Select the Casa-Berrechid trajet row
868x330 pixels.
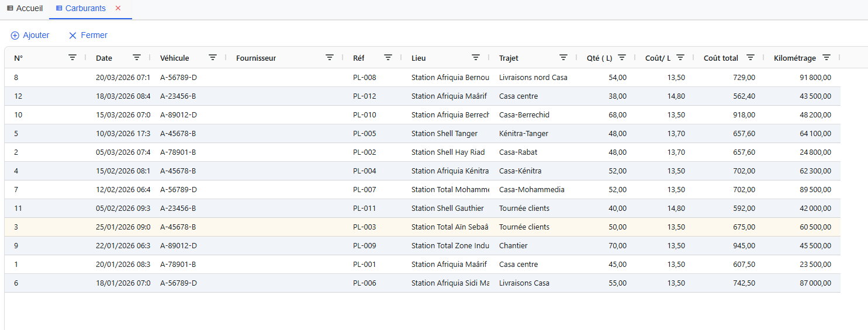524,115
